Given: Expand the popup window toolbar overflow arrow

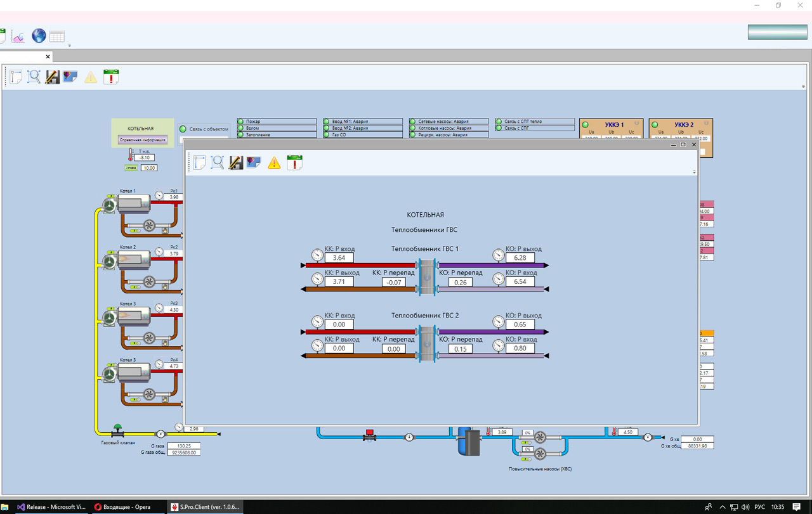Looking at the screenshot, I should pos(694,172).
